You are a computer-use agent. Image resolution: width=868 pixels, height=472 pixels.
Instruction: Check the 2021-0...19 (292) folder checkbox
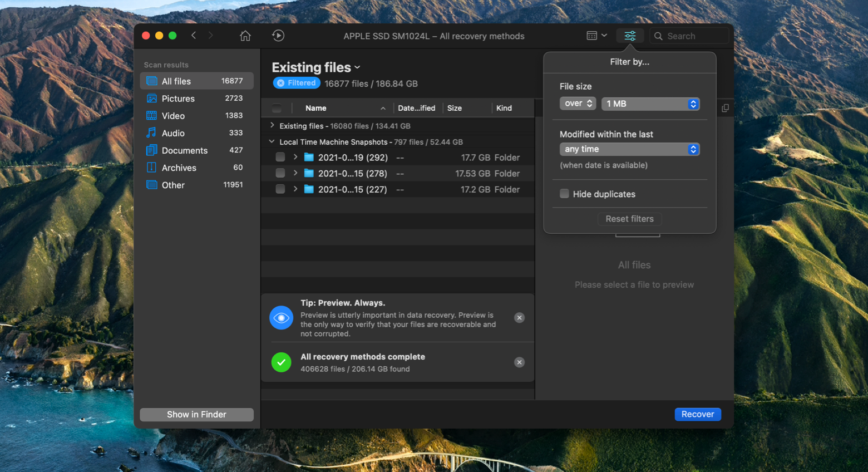coord(280,158)
